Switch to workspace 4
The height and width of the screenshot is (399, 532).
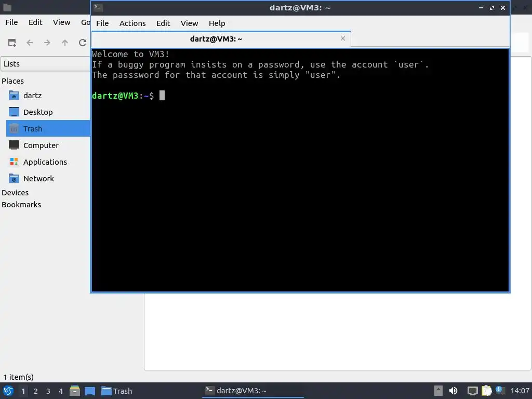pos(61,391)
